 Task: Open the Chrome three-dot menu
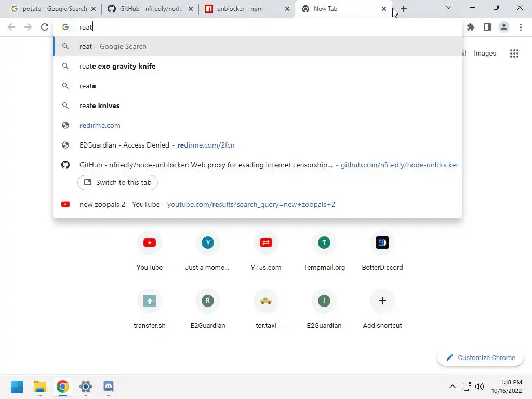pos(521,27)
